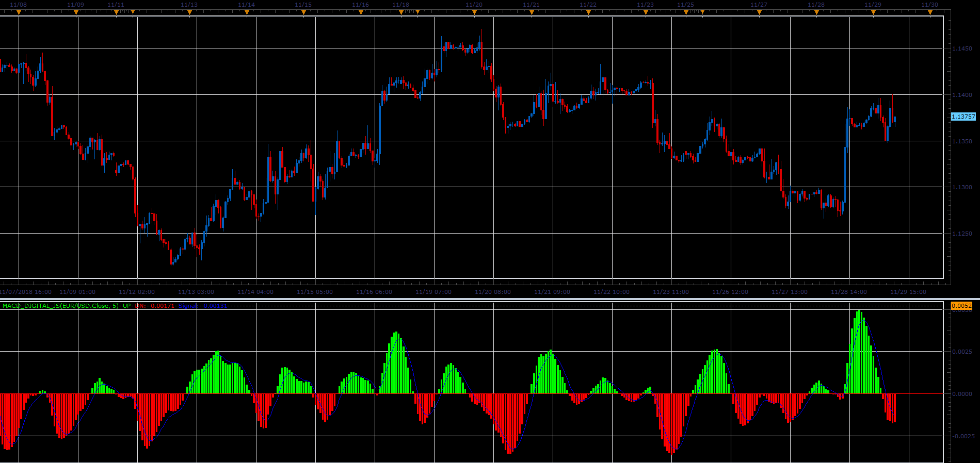This screenshot has height=463, width=980.
Task: Click the 11/19 07:00 time axis label
Action: coord(435,292)
